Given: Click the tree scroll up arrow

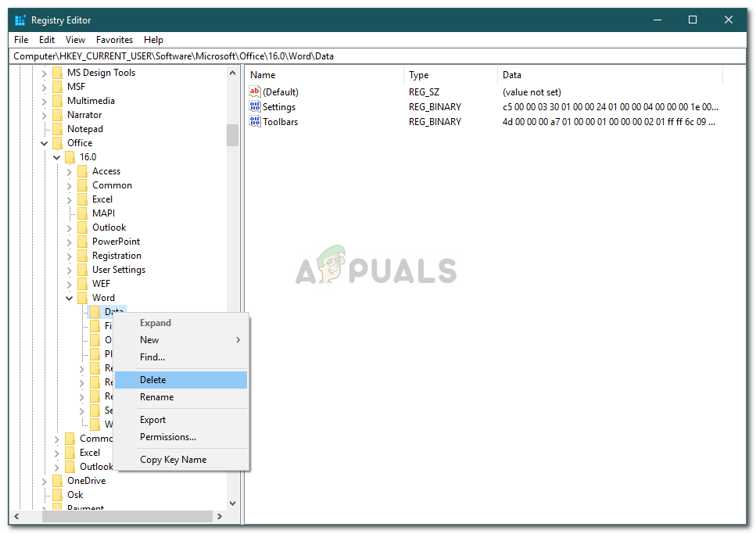Looking at the screenshot, I should click(x=232, y=73).
